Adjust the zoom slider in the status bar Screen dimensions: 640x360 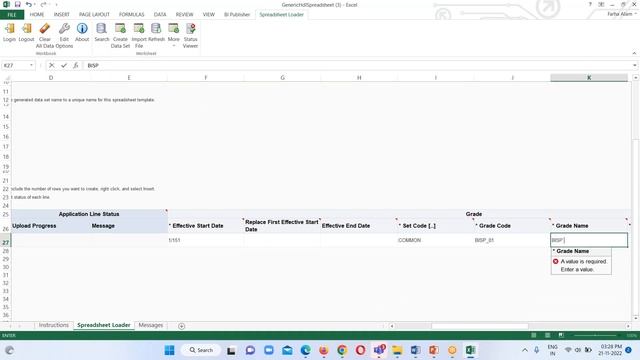pyautogui.click(x=595, y=335)
